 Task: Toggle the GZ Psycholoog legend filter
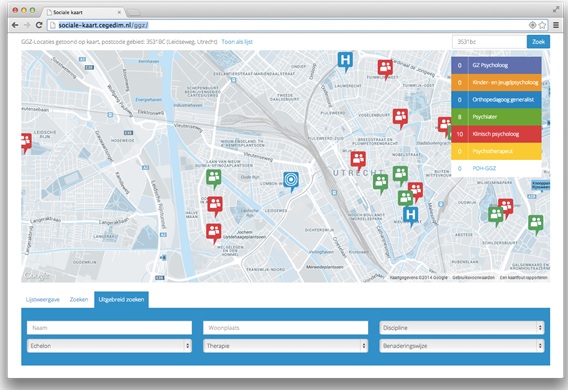(x=496, y=65)
